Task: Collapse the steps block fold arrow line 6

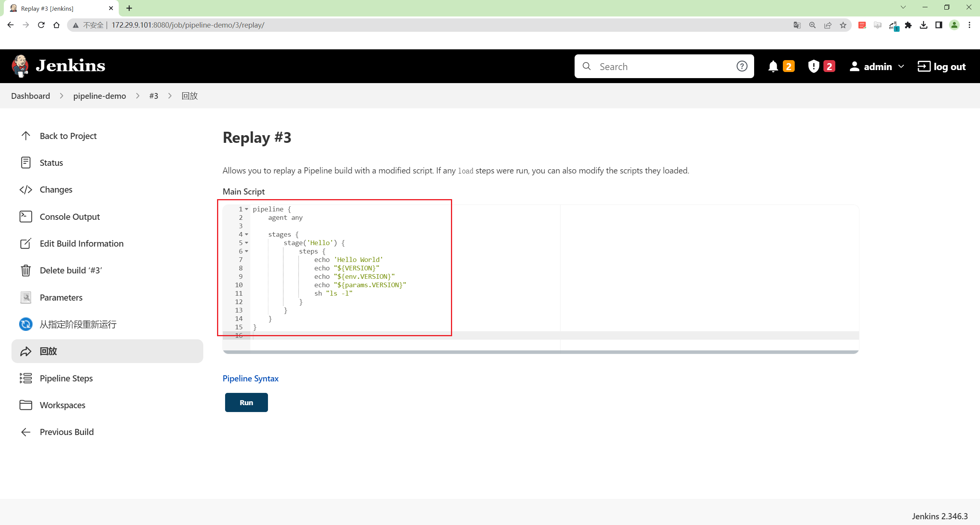Action: [x=247, y=251]
